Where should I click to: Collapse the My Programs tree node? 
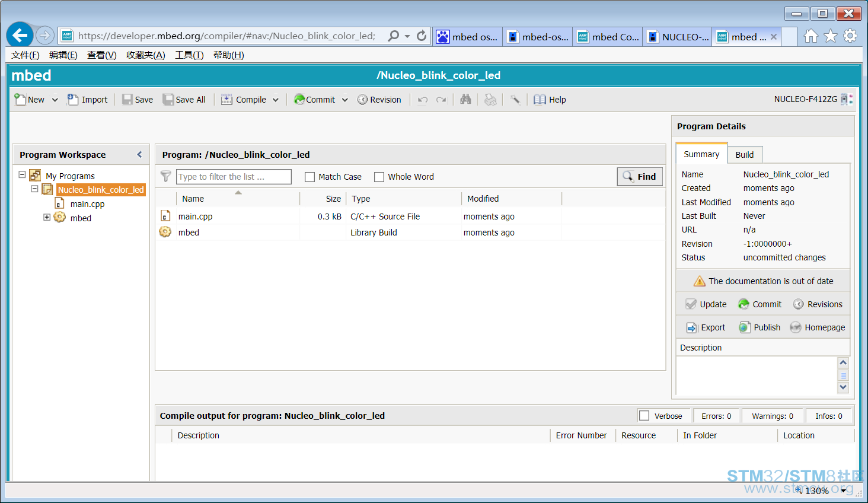pyautogui.click(x=22, y=175)
